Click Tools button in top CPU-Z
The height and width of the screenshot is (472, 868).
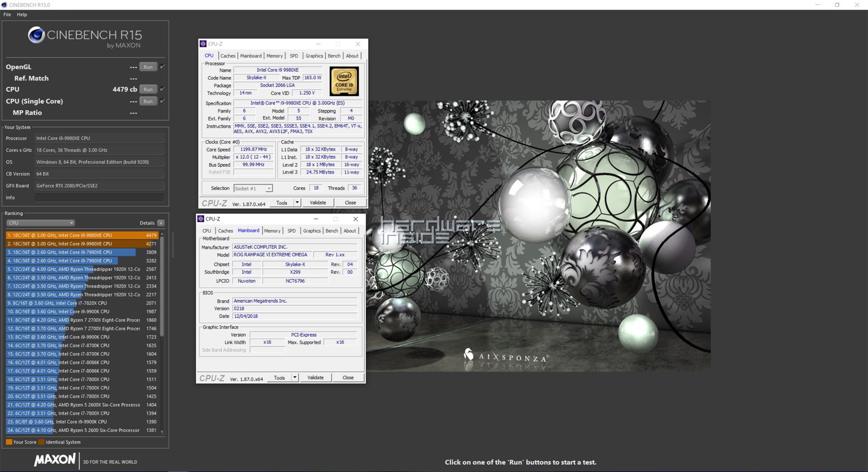[282, 203]
